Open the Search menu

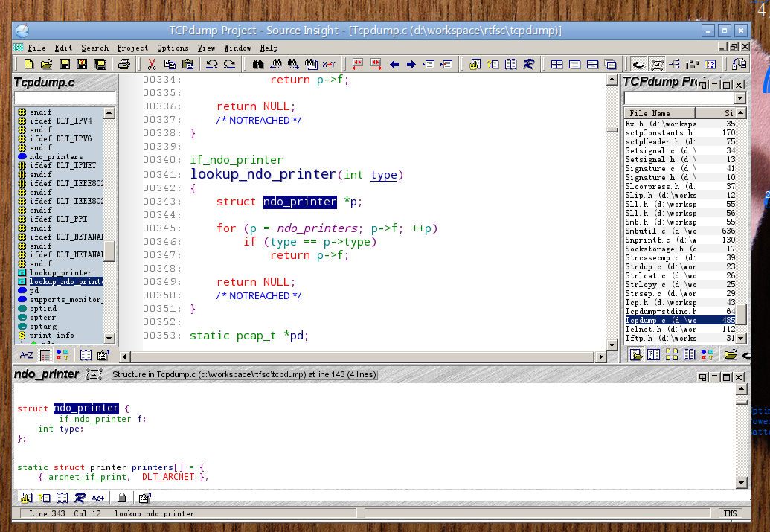coord(94,48)
